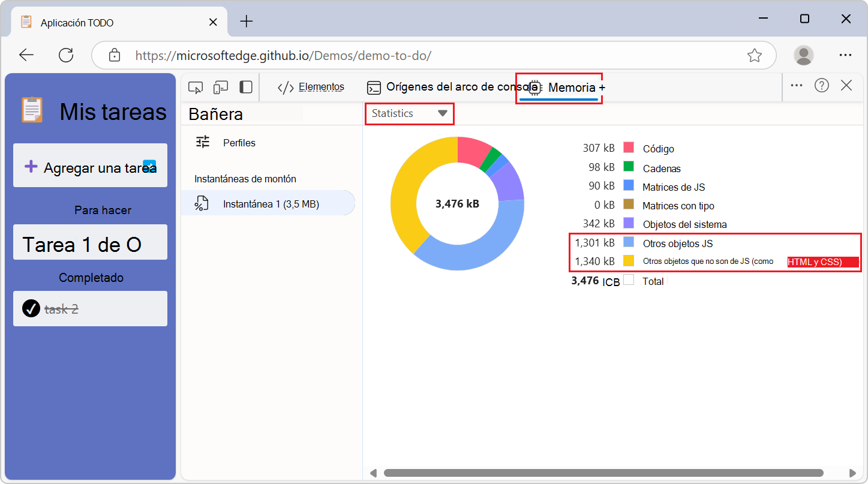Click the 'Objetos del sistema' legend label
This screenshot has width=868, height=484.
(x=684, y=224)
